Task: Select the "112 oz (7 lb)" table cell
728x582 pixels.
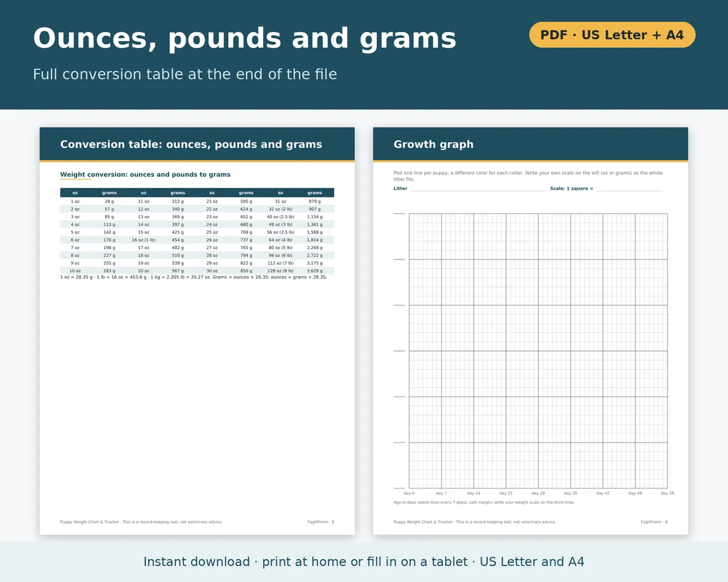Action: tap(280, 263)
